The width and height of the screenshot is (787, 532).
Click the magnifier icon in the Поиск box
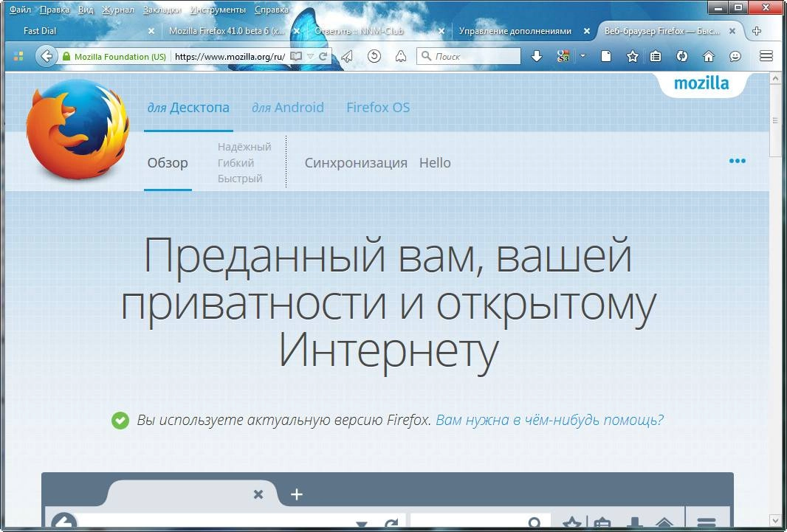(426, 56)
